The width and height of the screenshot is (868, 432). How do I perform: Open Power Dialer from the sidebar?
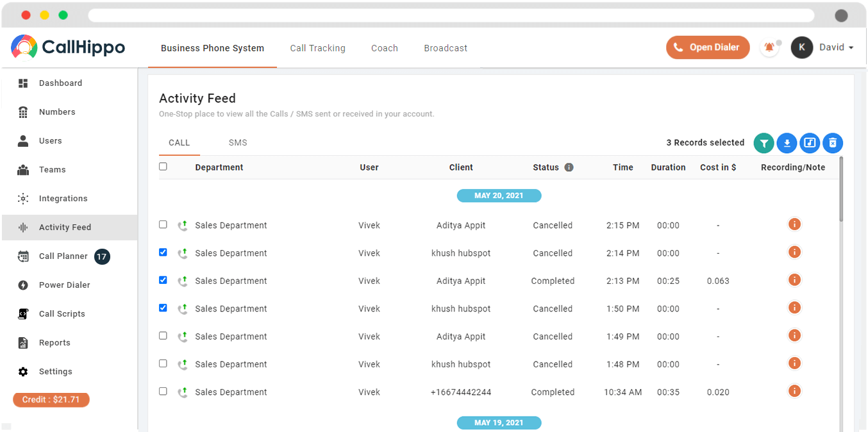pos(64,285)
